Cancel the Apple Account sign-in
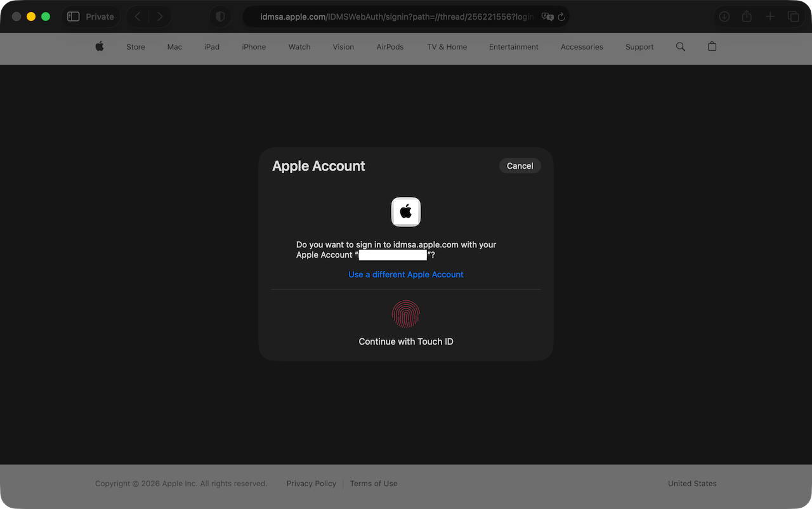Image resolution: width=812 pixels, height=509 pixels. point(520,165)
